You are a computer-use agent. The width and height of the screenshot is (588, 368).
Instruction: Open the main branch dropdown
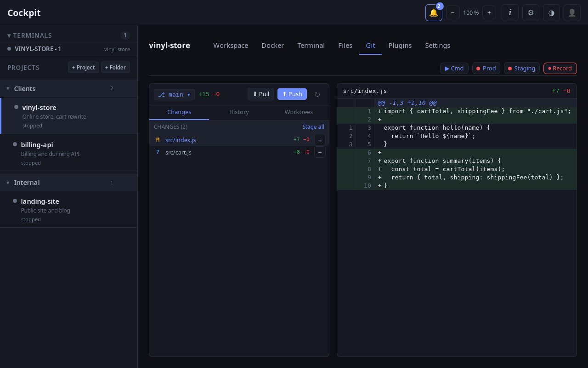point(174,94)
